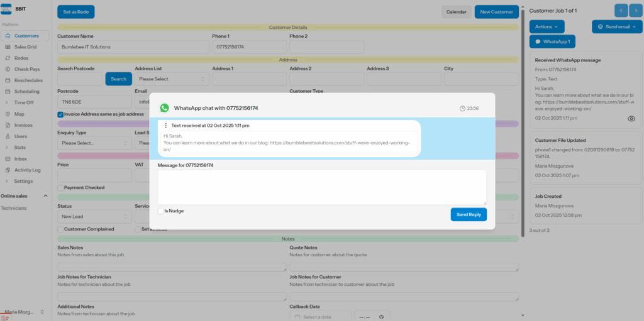644x321 pixels.
Task: Open the three-dot menu on received text
Action: click(x=166, y=126)
